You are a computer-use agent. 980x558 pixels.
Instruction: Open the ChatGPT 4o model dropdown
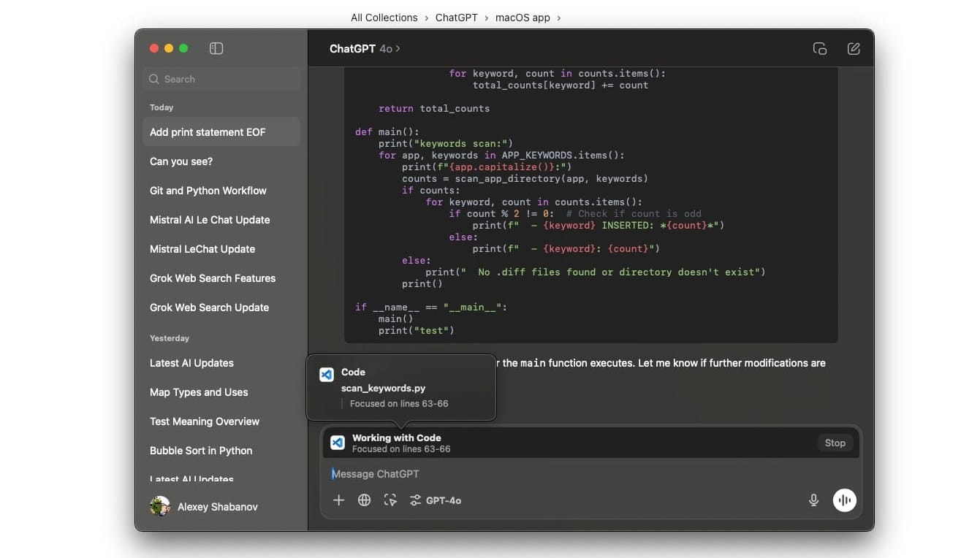[365, 49]
